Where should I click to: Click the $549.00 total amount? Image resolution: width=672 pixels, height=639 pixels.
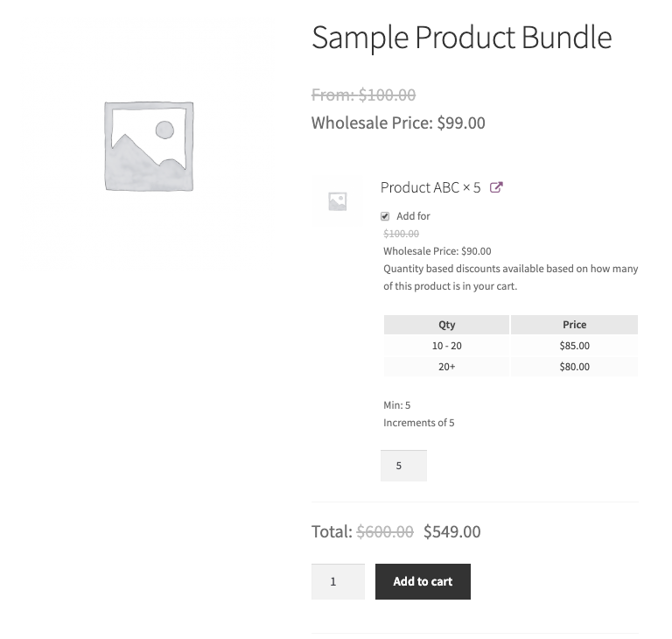[451, 531]
